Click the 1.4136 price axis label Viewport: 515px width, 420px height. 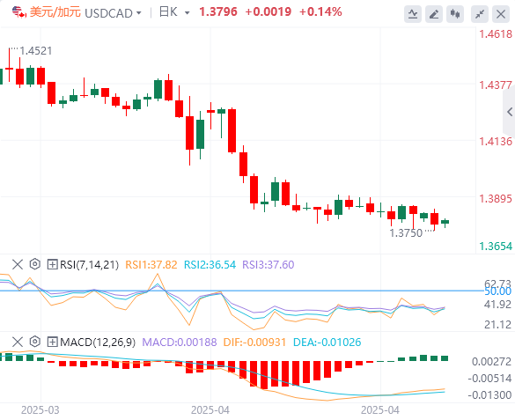pos(496,142)
